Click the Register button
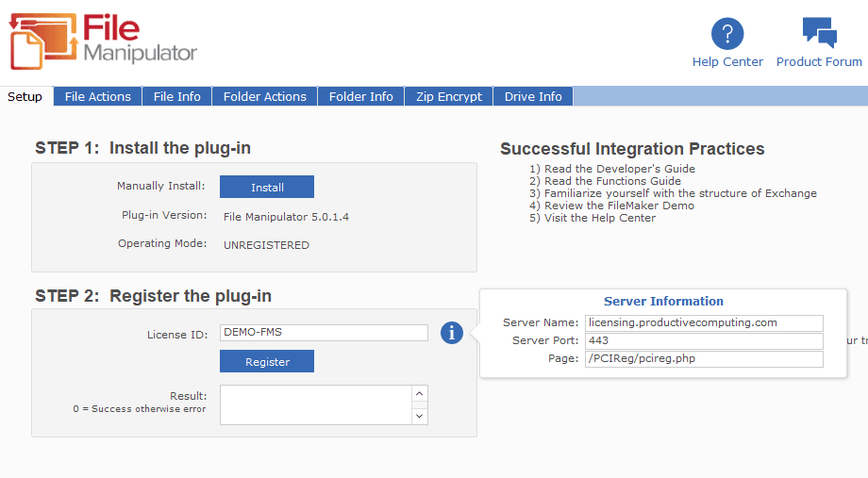Image resolution: width=868 pixels, height=478 pixels. click(267, 361)
